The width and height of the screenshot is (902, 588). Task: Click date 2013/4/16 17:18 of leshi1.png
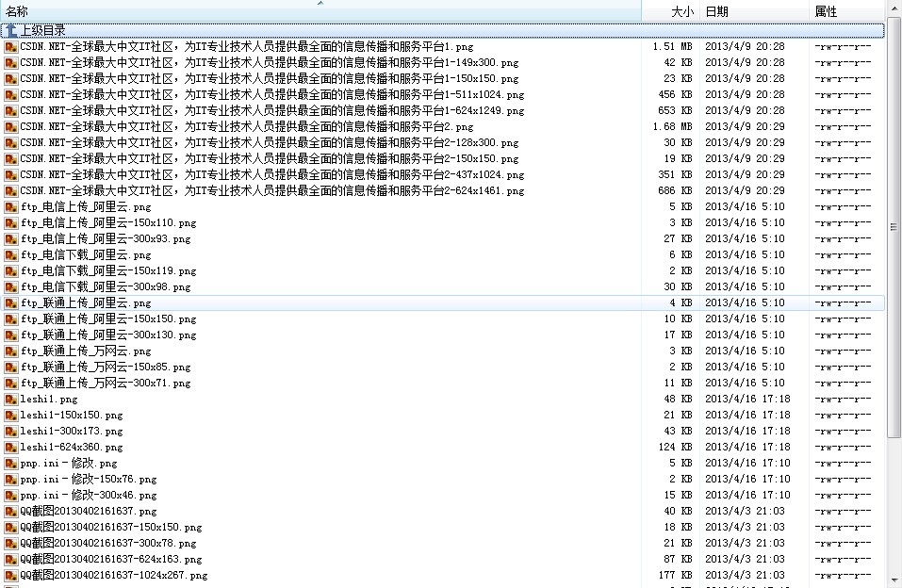tap(747, 400)
